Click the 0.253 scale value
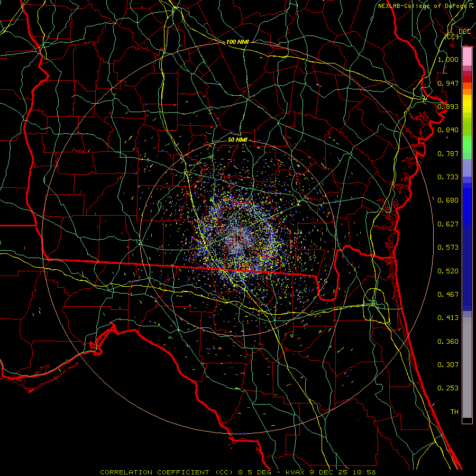 (448, 388)
